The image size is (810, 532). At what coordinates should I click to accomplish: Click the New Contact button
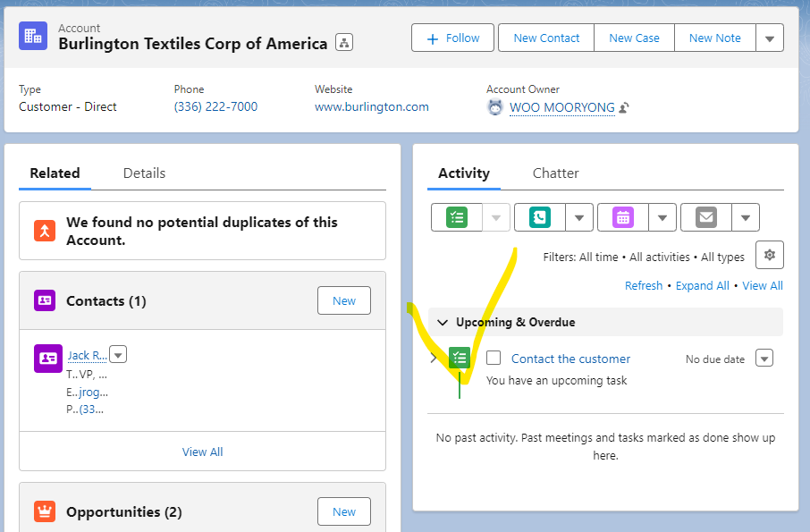click(x=546, y=38)
